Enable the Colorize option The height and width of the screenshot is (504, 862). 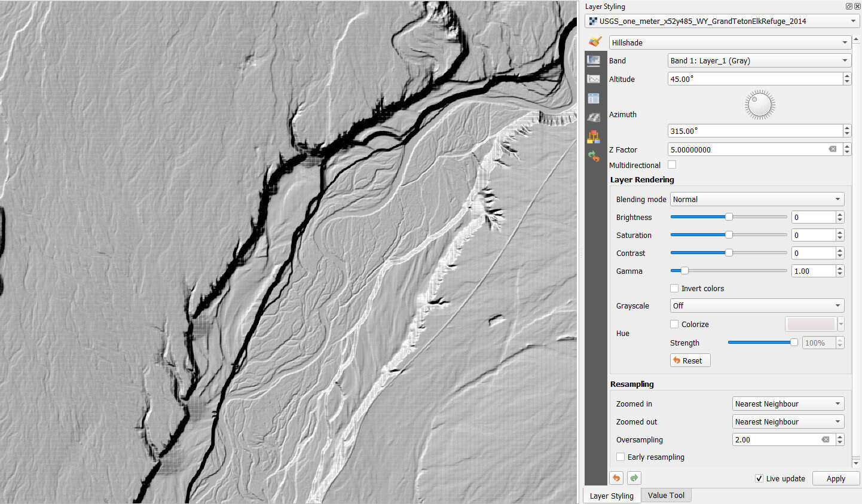(674, 324)
